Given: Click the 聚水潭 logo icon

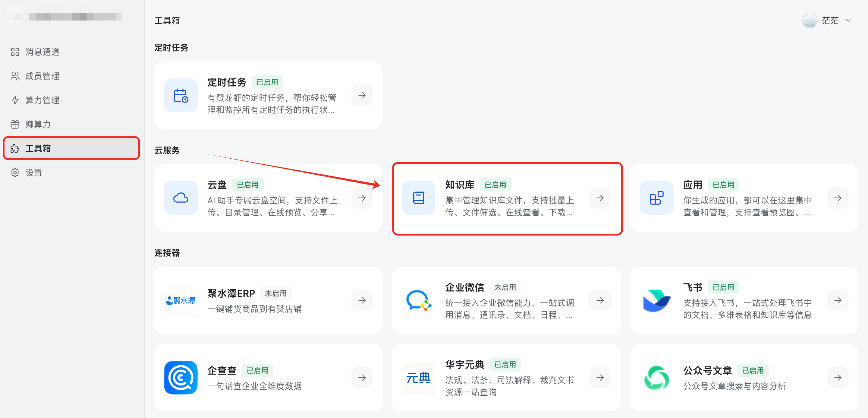Looking at the screenshot, I should coord(181,300).
